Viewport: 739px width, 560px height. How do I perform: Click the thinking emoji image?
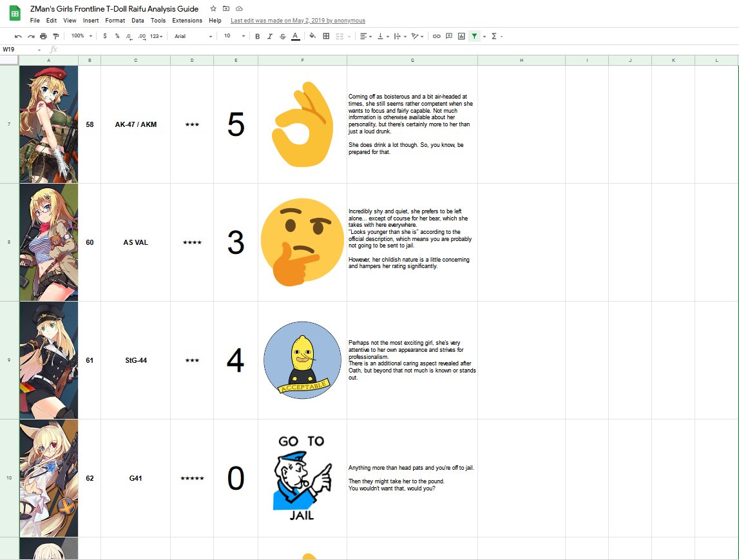[x=302, y=242]
